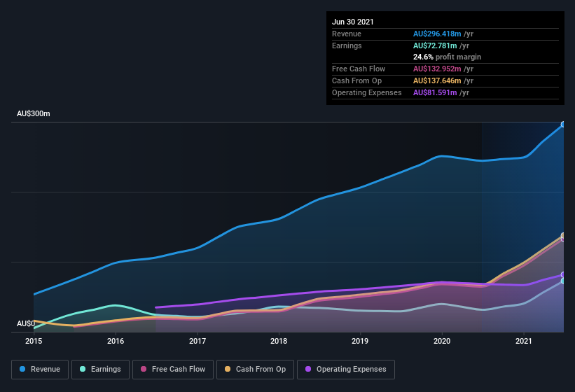Click the 2020 x-axis label
Image resolution: width=575 pixels, height=392 pixels.
(442, 341)
